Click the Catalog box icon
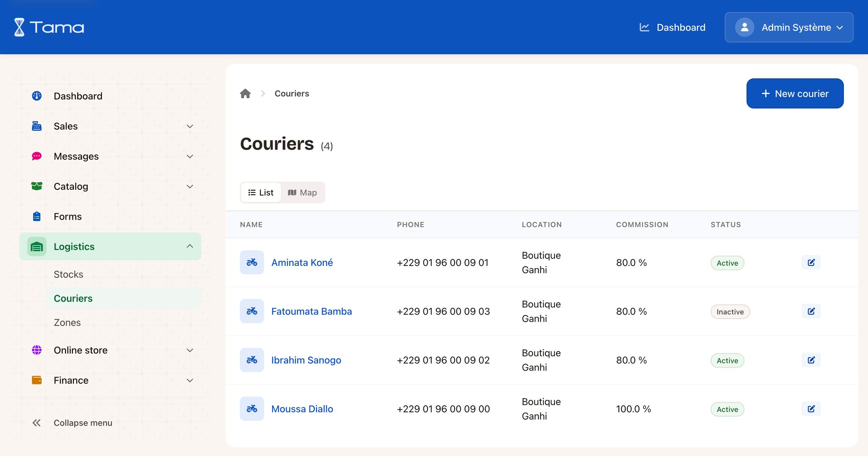 37,186
